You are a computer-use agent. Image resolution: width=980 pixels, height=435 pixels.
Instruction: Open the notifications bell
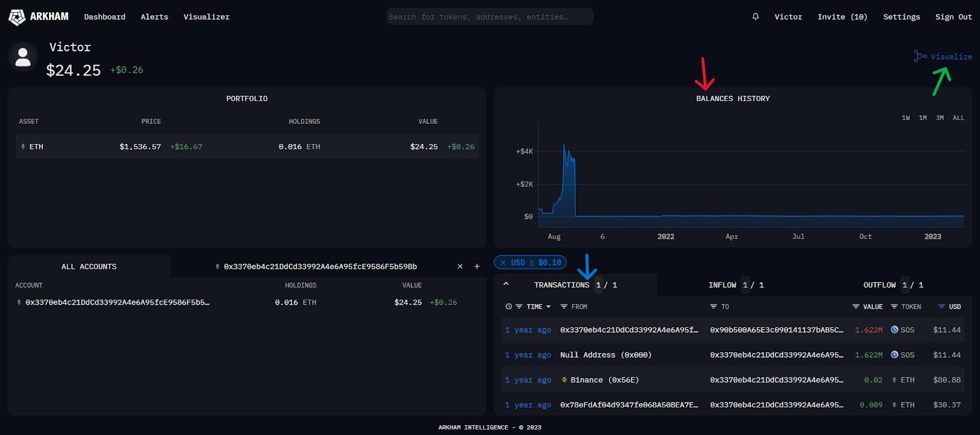[x=756, y=17]
